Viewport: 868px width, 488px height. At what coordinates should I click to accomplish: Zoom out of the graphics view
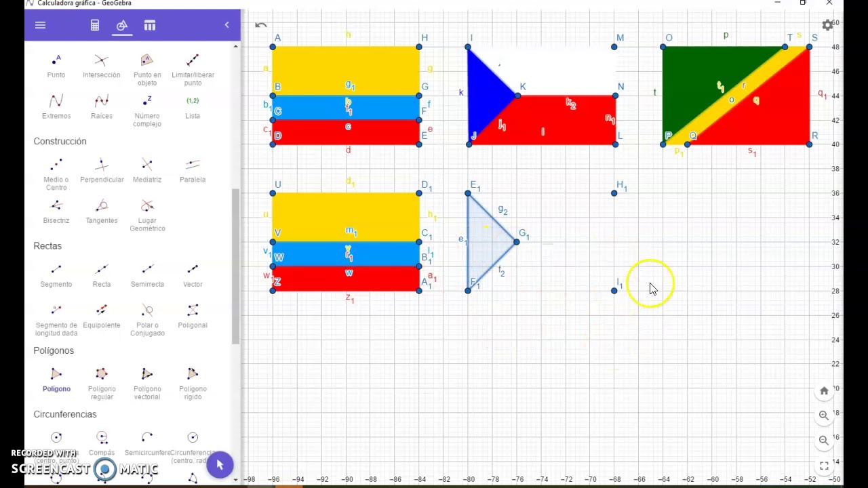coord(824,440)
